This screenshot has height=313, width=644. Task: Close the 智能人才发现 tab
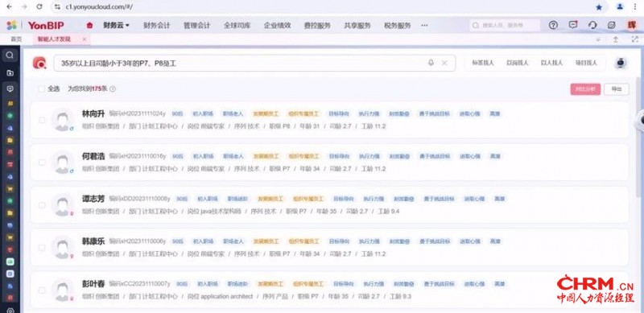[x=85, y=39]
